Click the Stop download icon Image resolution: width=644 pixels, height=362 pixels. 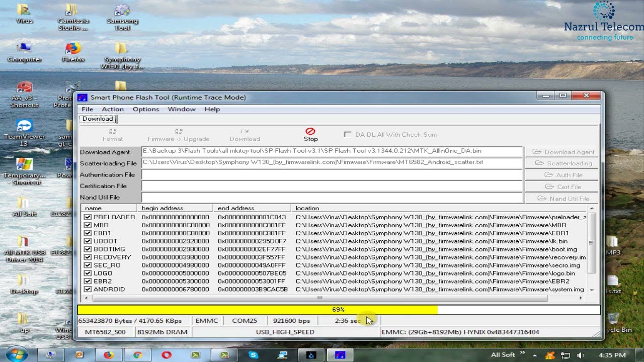pyautogui.click(x=310, y=131)
